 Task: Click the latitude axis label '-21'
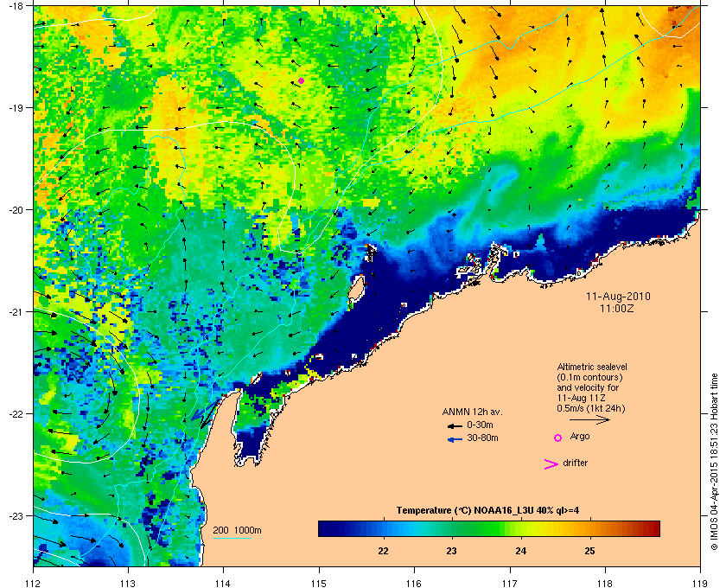(x=16, y=312)
